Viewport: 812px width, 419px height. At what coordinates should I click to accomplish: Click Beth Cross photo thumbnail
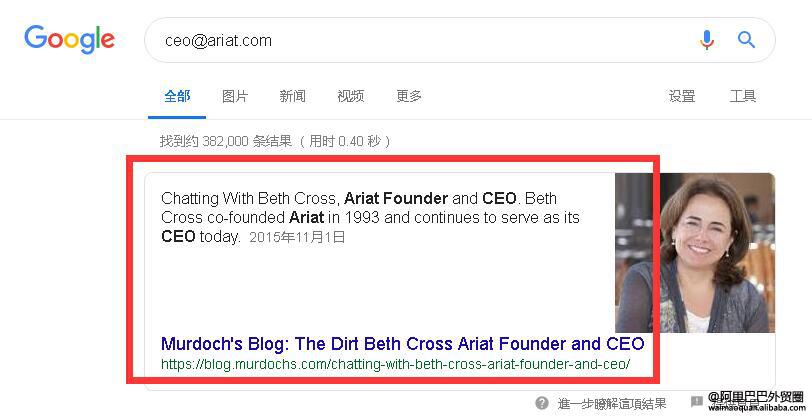[694, 252]
